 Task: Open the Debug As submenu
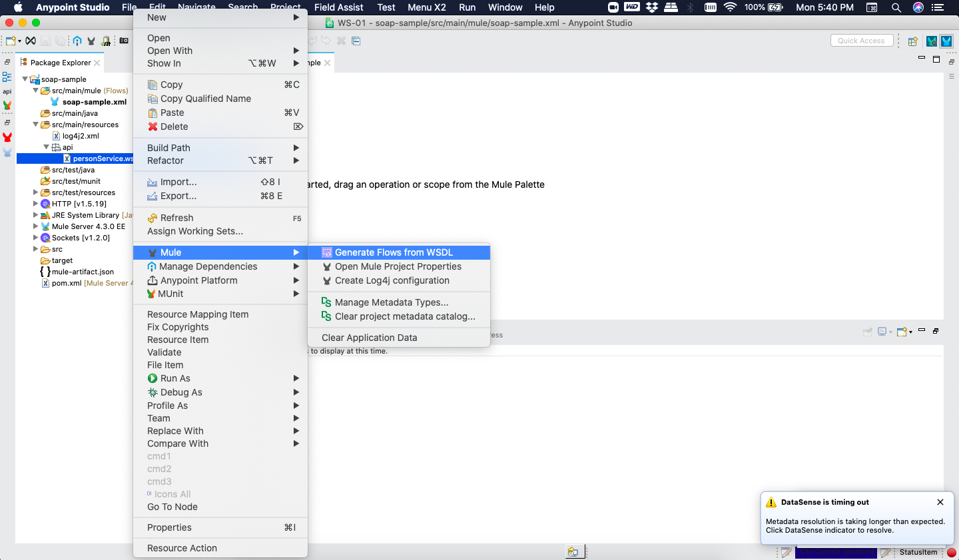(x=220, y=392)
